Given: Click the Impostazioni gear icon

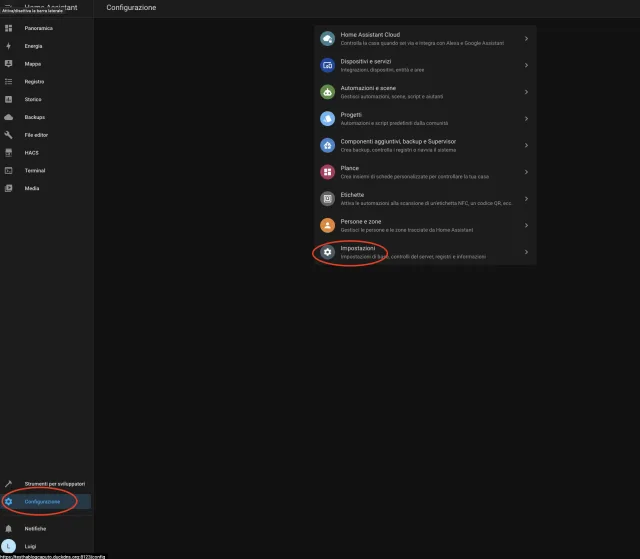Looking at the screenshot, I should point(327,253).
